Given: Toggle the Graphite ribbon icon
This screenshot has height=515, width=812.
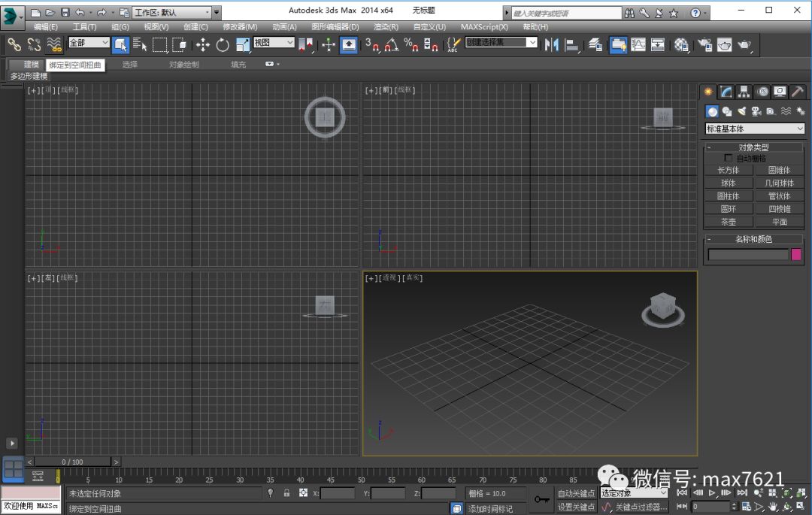Looking at the screenshot, I should [x=618, y=45].
